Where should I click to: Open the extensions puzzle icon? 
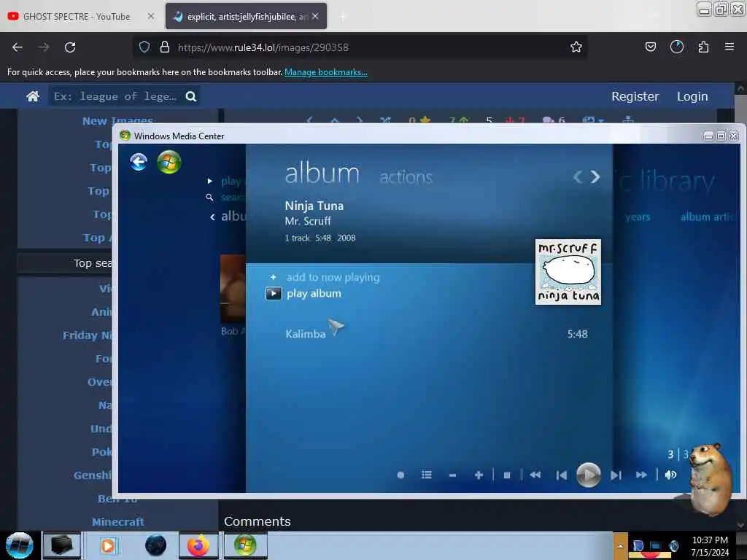pos(703,47)
